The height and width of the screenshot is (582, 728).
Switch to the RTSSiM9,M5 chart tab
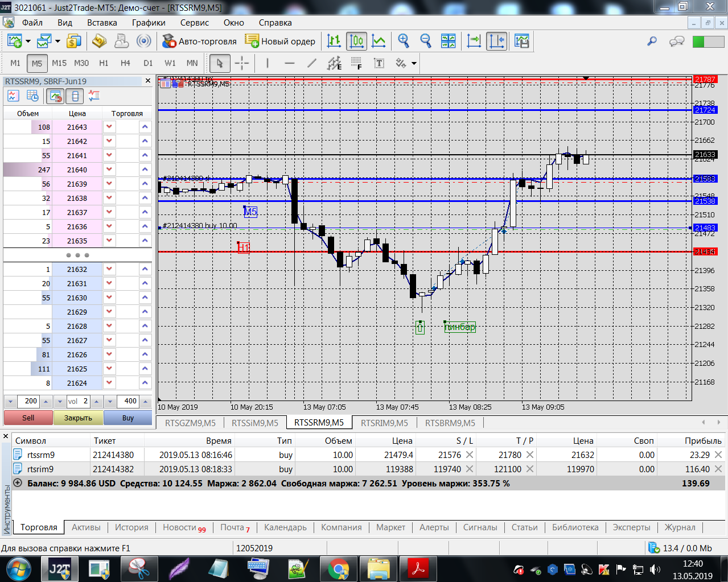coord(255,423)
